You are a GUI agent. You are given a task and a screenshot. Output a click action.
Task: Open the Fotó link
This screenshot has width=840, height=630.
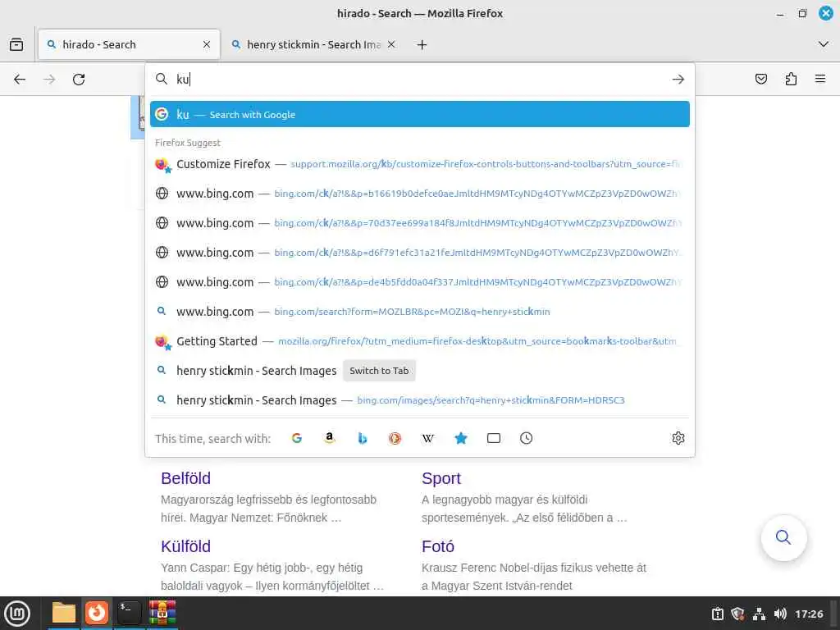click(438, 546)
